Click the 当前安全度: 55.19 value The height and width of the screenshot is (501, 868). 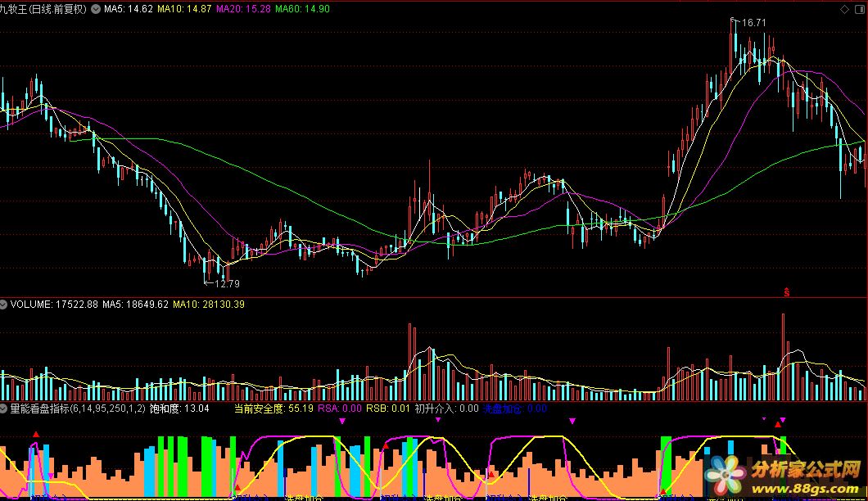(274, 408)
